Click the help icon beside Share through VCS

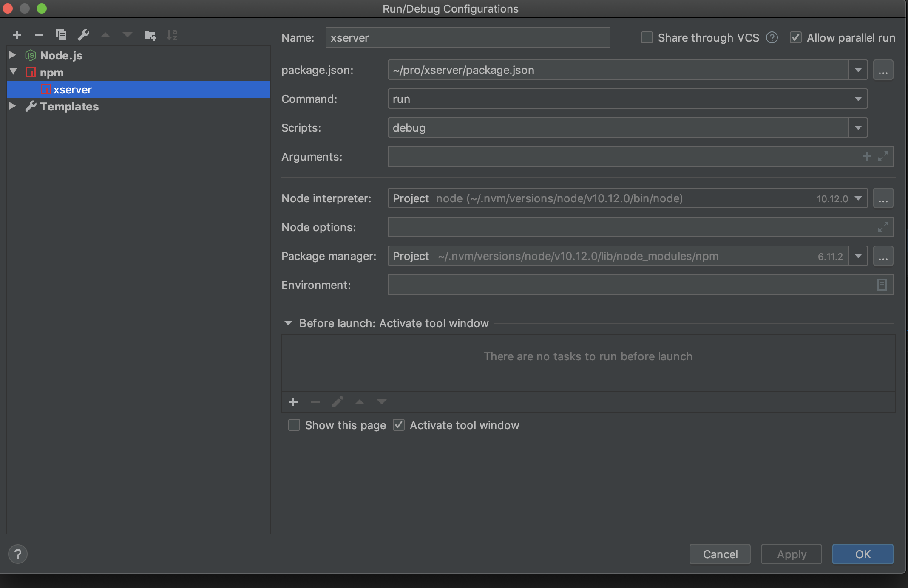(772, 38)
